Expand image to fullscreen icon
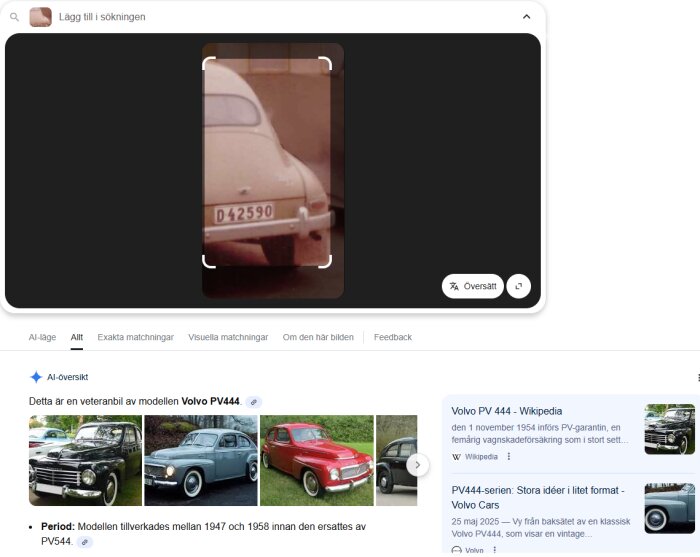Image resolution: width=700 pixels, height=557 pixels. [519, 286]
